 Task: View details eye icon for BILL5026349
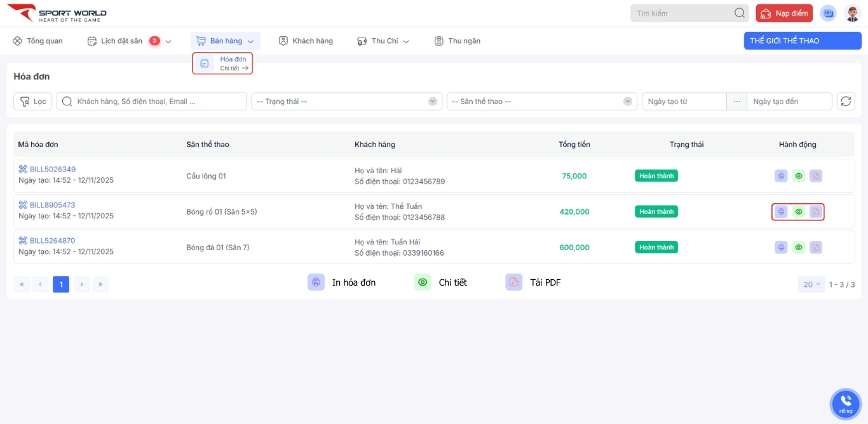799,176
